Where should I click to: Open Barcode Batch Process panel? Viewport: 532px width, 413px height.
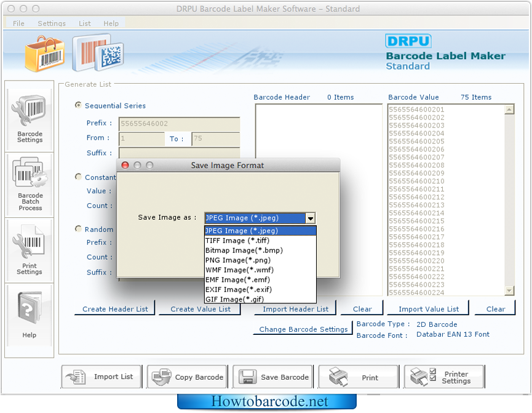point(30,184)
